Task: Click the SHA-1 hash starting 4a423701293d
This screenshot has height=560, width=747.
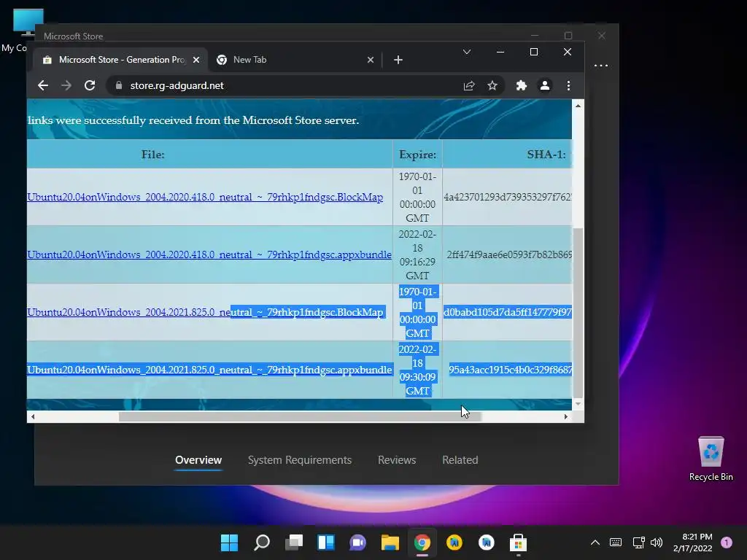Action: point(508,197)
